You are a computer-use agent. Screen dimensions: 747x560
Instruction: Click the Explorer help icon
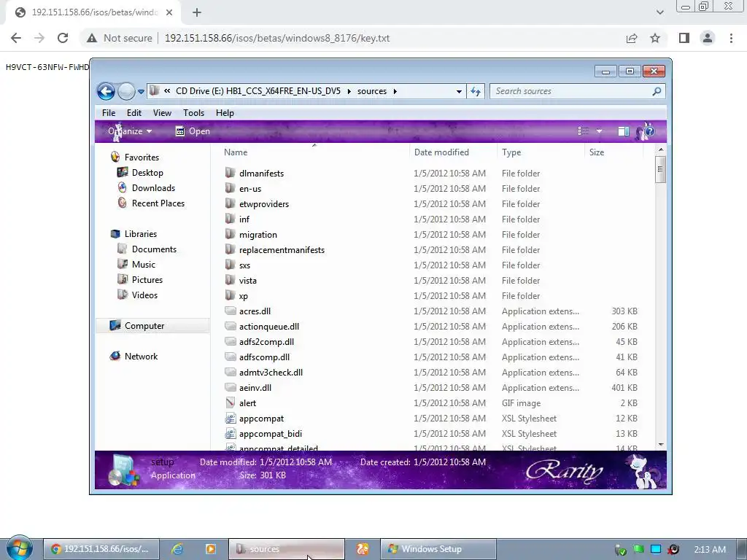coord(649,131)
